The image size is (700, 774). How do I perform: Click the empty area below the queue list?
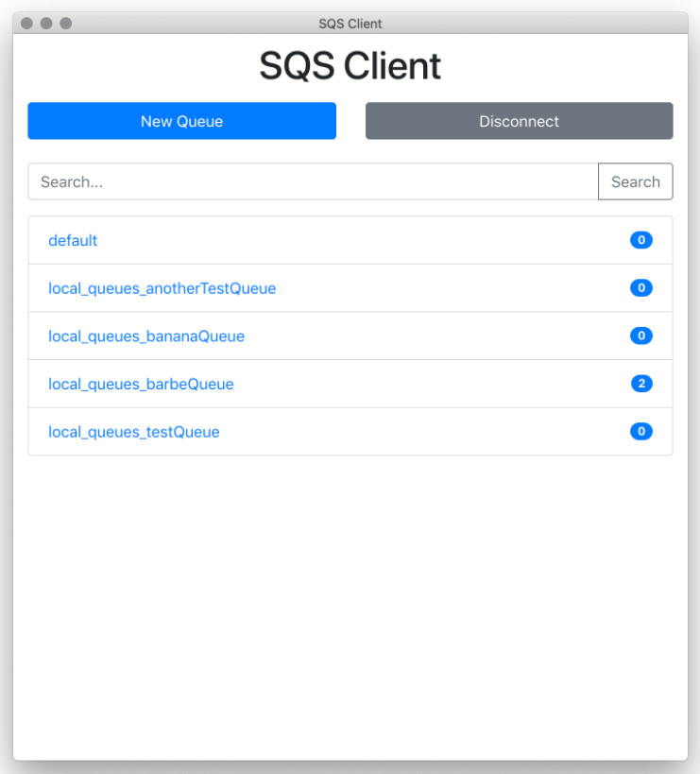350,607
